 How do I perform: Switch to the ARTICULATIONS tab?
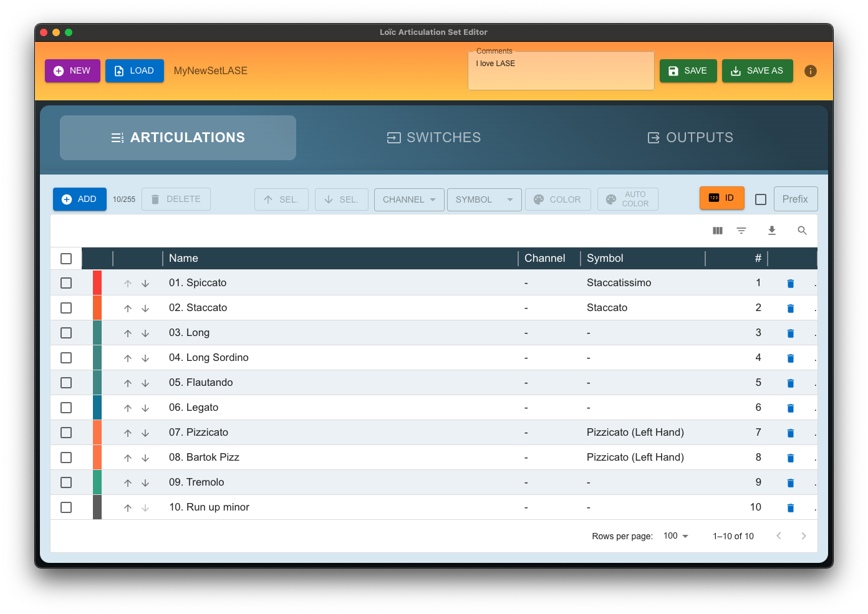pos(178,138)
